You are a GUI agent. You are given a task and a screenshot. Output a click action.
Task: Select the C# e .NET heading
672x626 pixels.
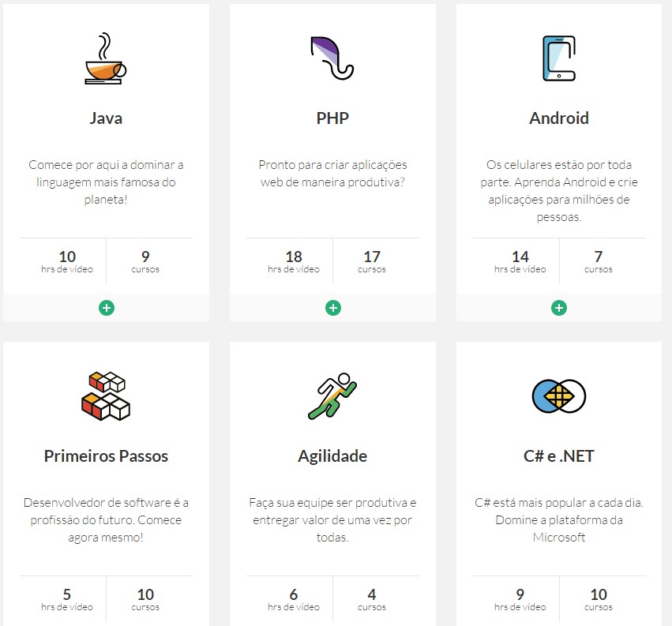pos(559,456)
